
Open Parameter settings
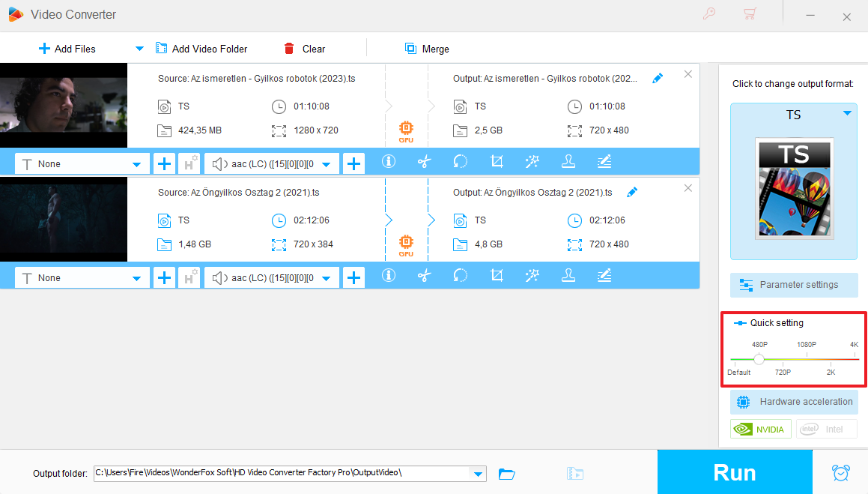pyautogui.click(x=794, y=285)
